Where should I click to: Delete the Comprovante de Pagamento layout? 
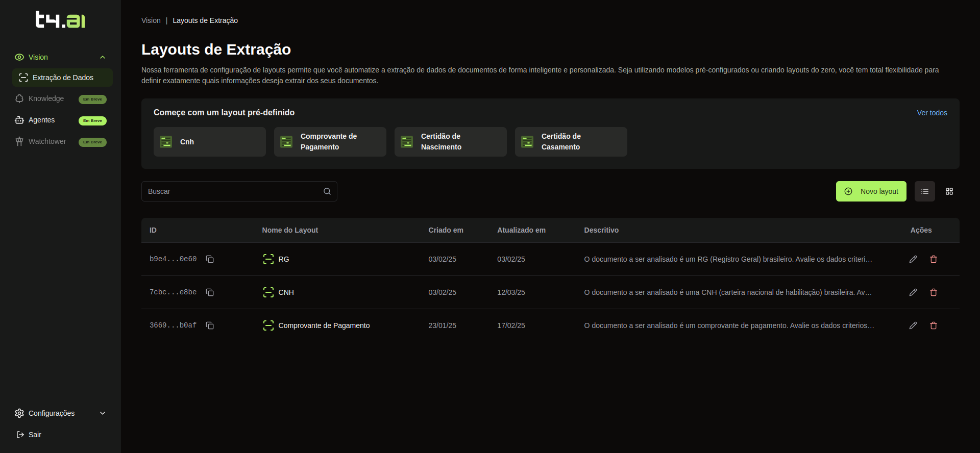pos(934,325)
